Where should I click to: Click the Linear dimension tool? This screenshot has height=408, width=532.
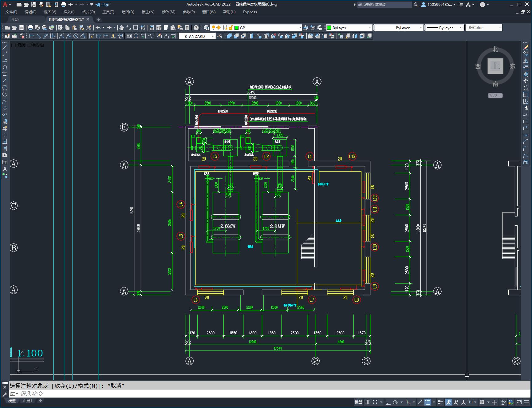coord(31,36)
